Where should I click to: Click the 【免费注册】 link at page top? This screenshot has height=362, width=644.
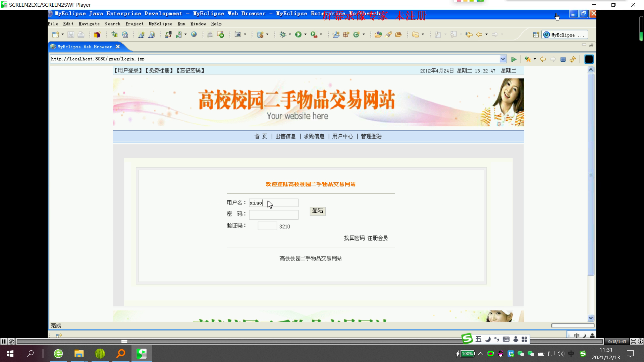point(159,70)
